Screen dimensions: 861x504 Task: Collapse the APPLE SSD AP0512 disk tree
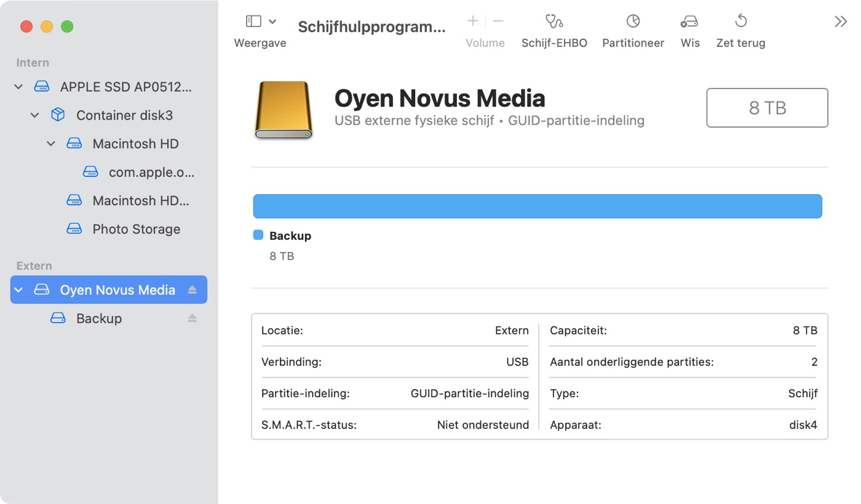18,87
